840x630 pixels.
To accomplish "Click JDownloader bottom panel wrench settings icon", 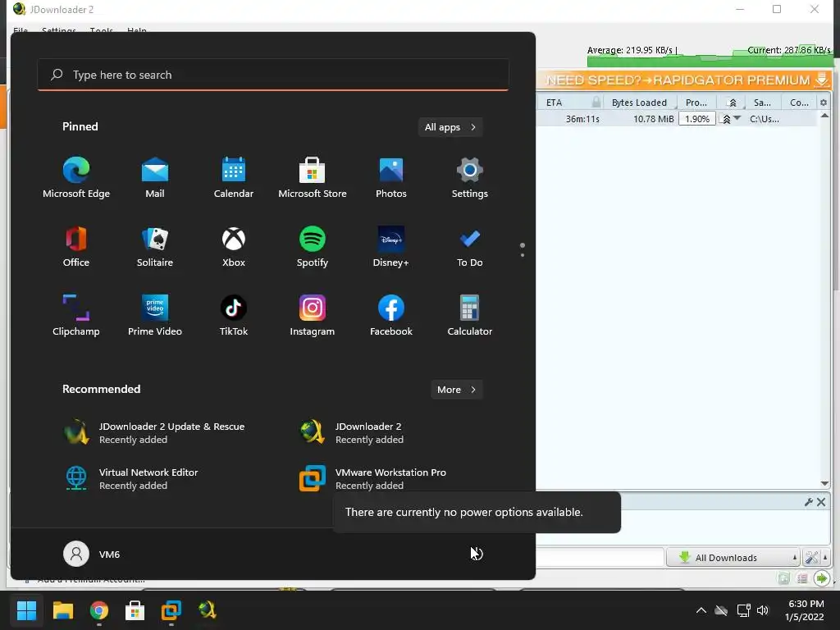I will (x=808, y=502).
